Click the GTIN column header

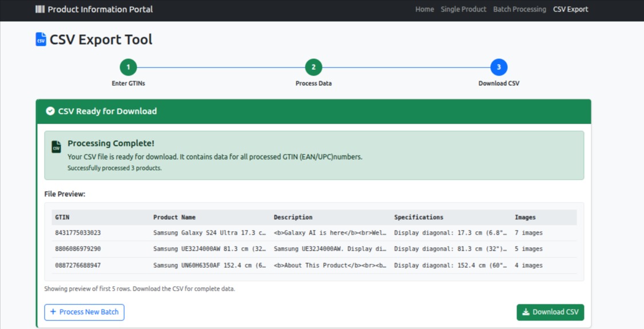(x=63, y=217)
